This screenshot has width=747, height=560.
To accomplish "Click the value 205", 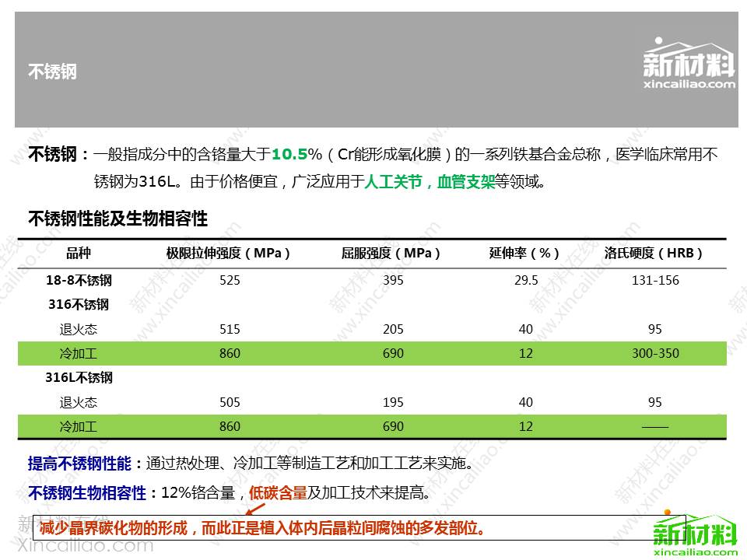I will tap(393, 330).
